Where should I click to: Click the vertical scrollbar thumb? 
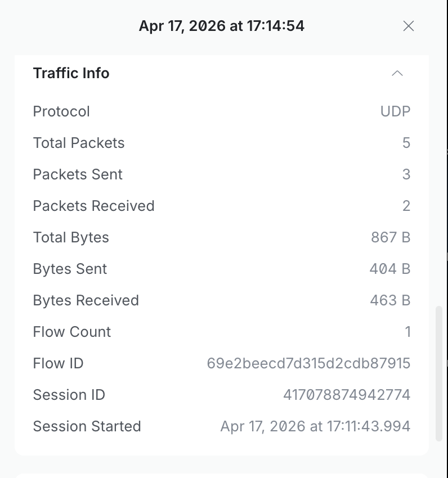[440, 373]
